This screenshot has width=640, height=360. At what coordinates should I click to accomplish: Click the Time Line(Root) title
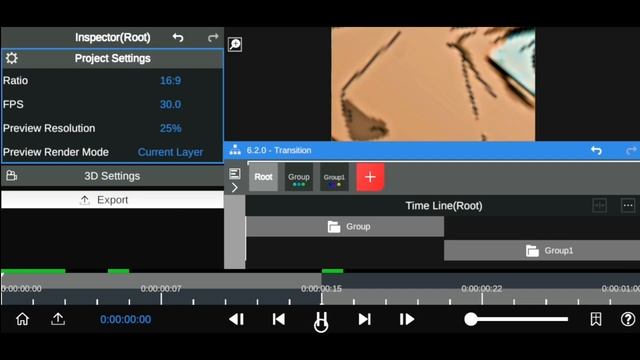tap(444, 206)
